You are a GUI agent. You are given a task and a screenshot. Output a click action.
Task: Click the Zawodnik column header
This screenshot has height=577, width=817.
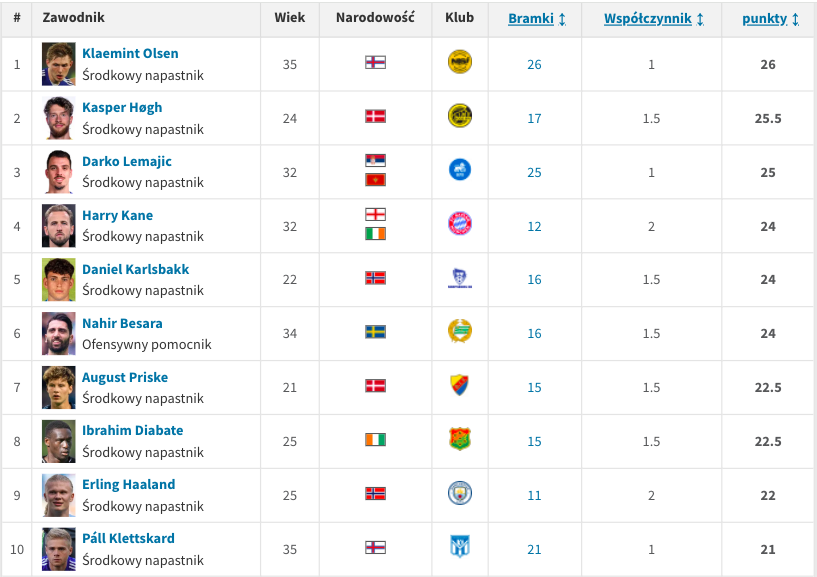pyautogui.click(x=73, y=18)
